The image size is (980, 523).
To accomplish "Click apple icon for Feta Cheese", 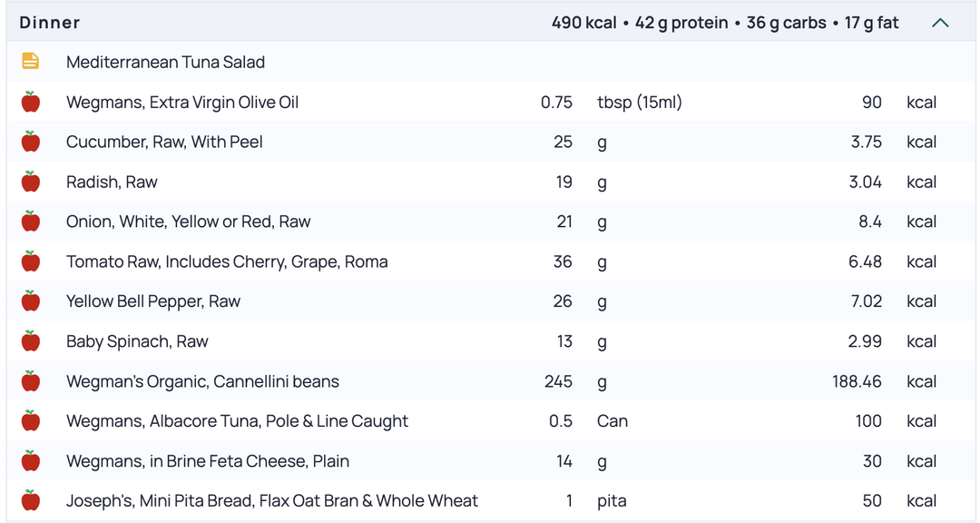I will 31,460.
